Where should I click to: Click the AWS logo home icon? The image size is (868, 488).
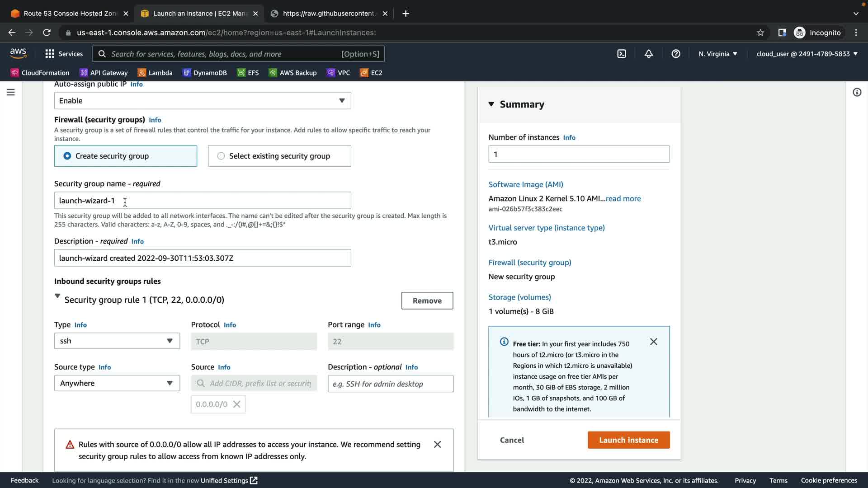click(18, 53)
